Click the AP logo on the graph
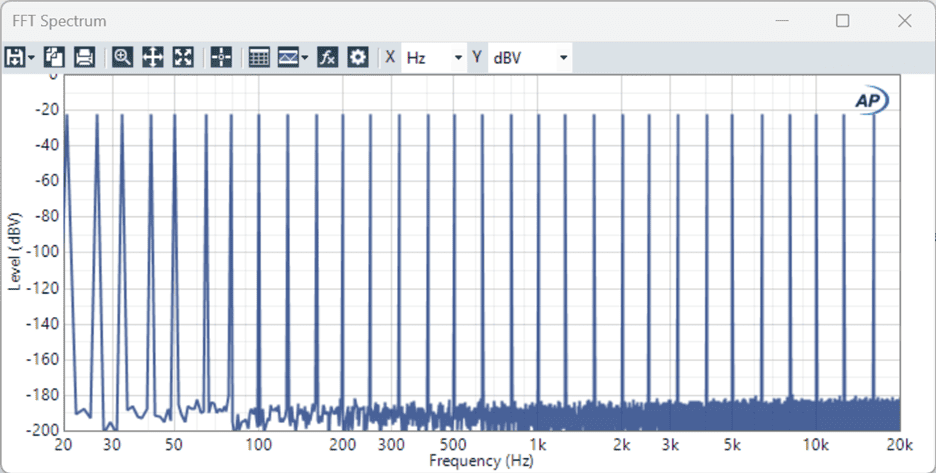The image size is (936, 473). [870, 100]
